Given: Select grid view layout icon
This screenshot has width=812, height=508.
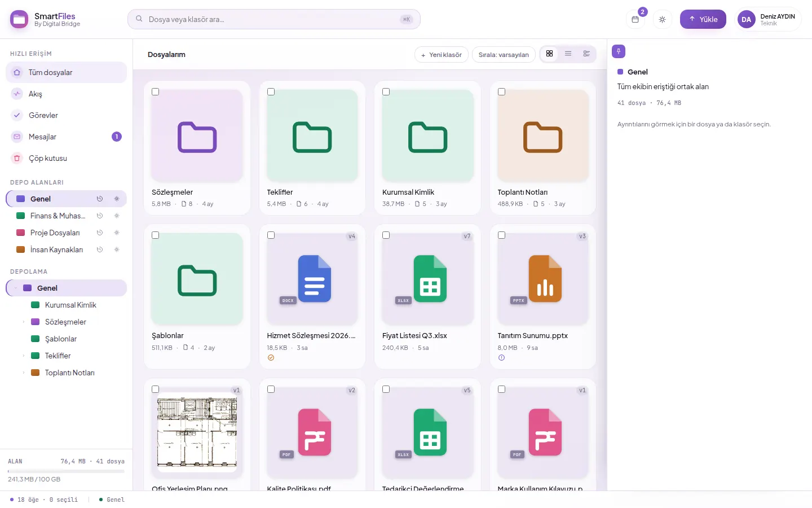Looking at the screenshot, I should point(549,54).
